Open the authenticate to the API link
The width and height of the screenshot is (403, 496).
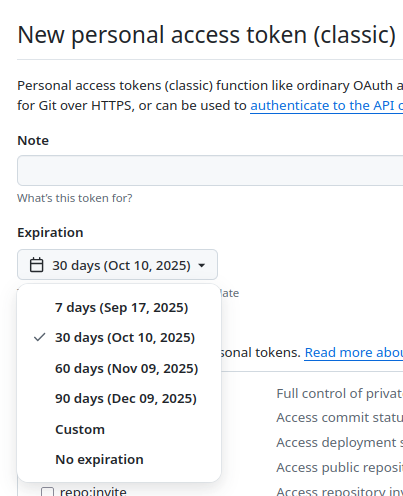326,106
